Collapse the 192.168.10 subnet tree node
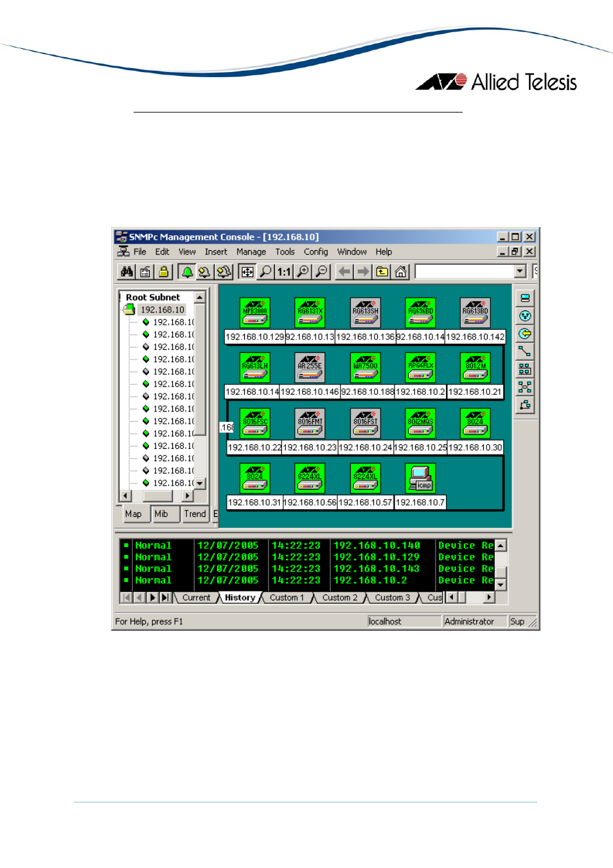This screenshot has height=868, width=613. coord(129,310)
